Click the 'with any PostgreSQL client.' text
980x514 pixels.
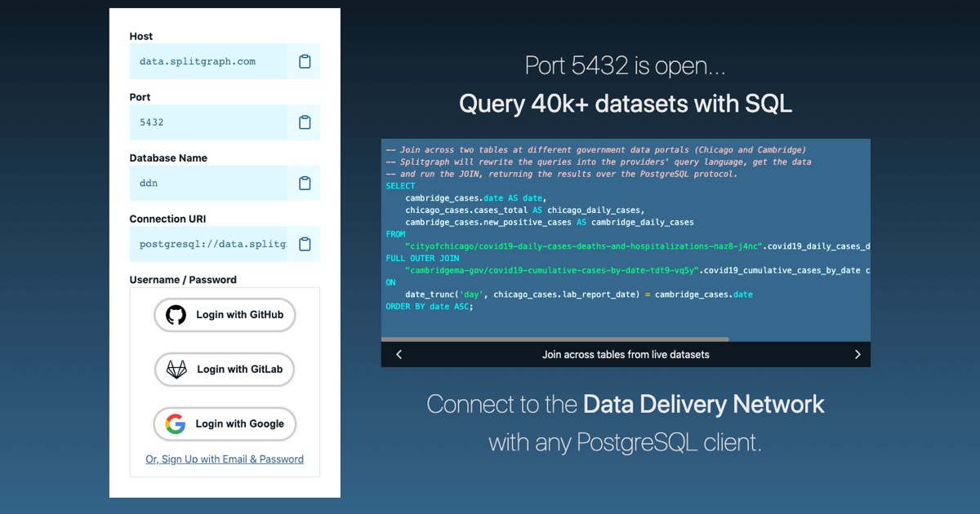pos(626,442)
